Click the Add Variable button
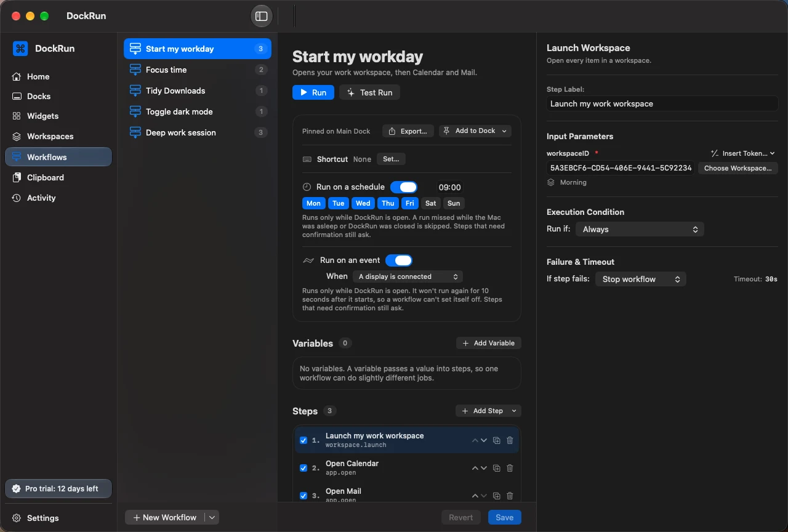Screen dimensions: 788x532 click(x=489, y=343)
